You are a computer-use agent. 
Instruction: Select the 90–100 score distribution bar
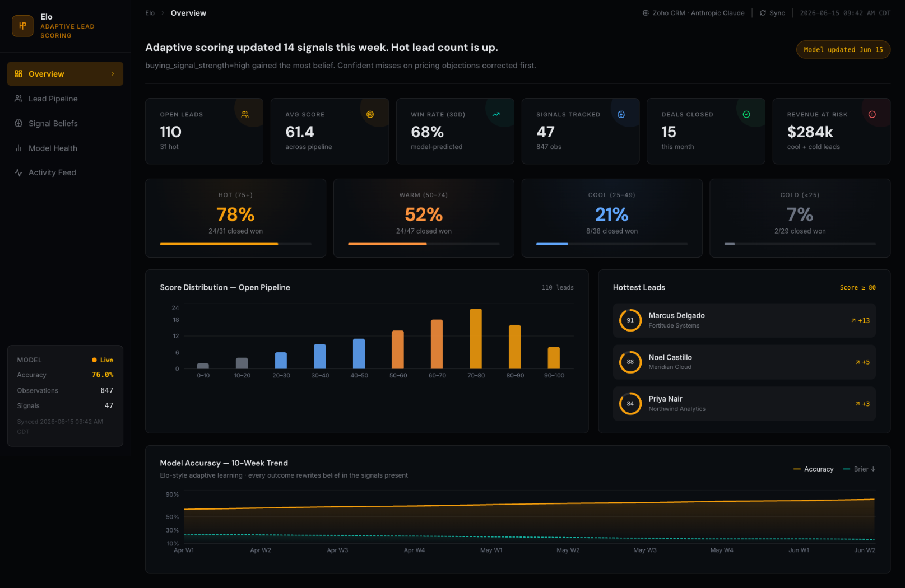click(554, 358)
